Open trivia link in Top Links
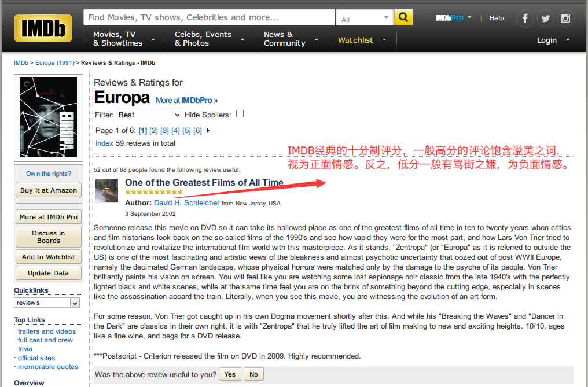 [x=25, y=349]
